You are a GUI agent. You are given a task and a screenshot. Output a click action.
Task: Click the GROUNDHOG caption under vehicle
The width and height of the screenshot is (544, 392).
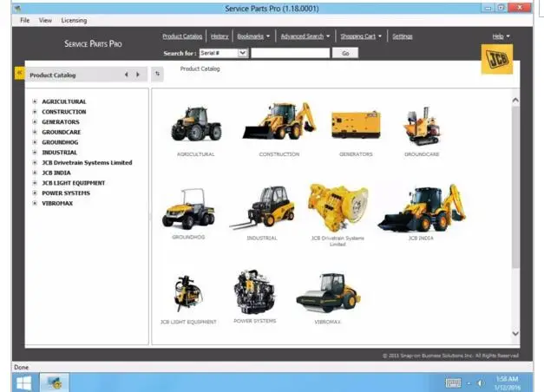coord(188,237)
